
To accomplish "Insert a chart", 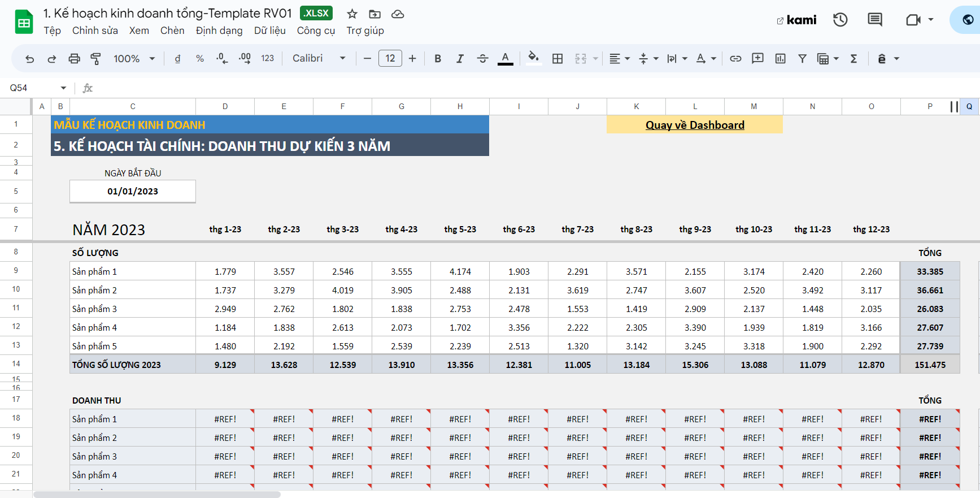I will coord(781,59).
